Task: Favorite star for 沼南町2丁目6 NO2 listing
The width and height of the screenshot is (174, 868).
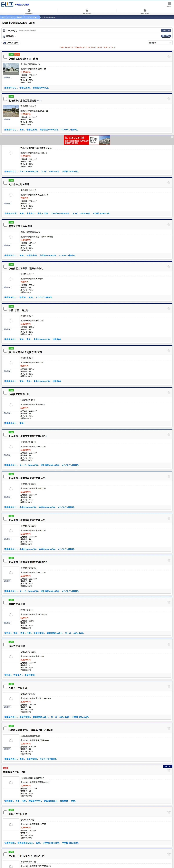Action: click(x=169, y=560)
